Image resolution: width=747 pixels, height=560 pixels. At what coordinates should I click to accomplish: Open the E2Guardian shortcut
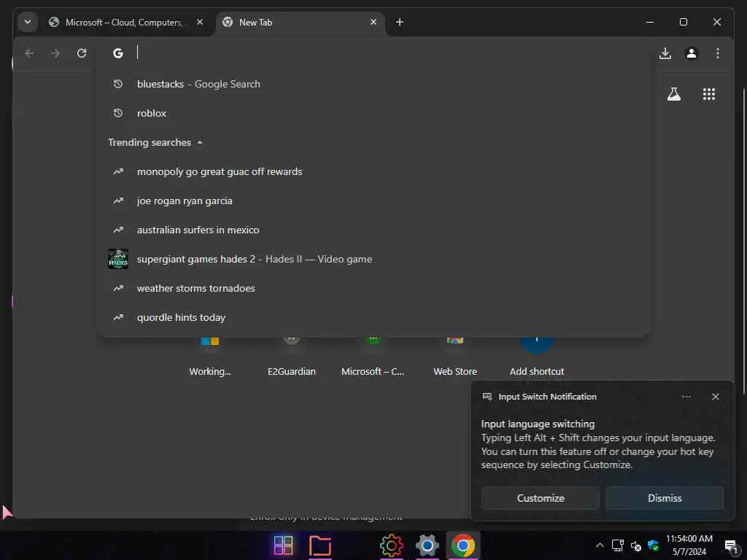pos(292,357)
